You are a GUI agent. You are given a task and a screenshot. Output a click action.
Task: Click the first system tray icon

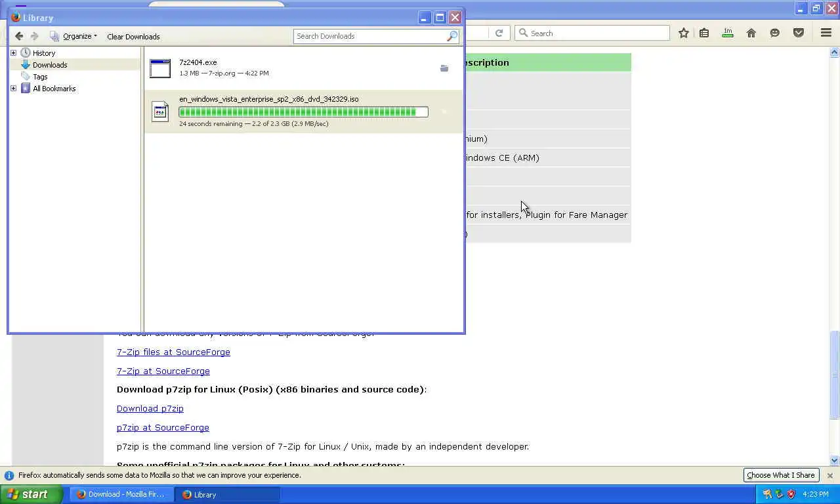(767, 494)
